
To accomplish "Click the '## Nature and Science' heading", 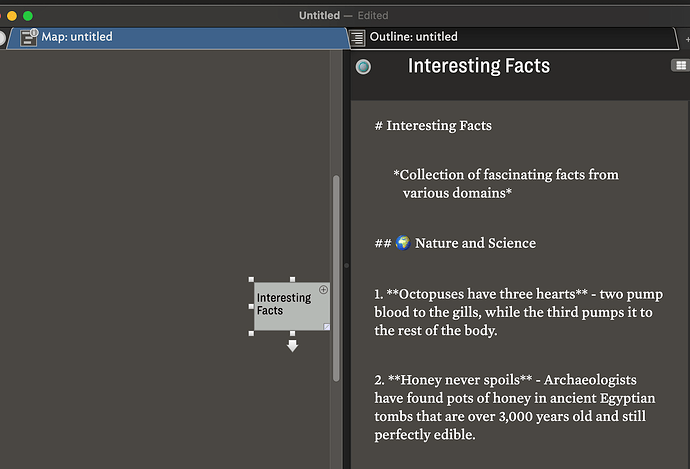I will tap(455, 243).
